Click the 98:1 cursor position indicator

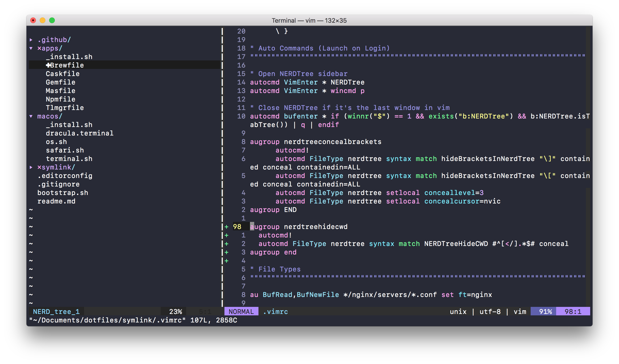[573, 311]
